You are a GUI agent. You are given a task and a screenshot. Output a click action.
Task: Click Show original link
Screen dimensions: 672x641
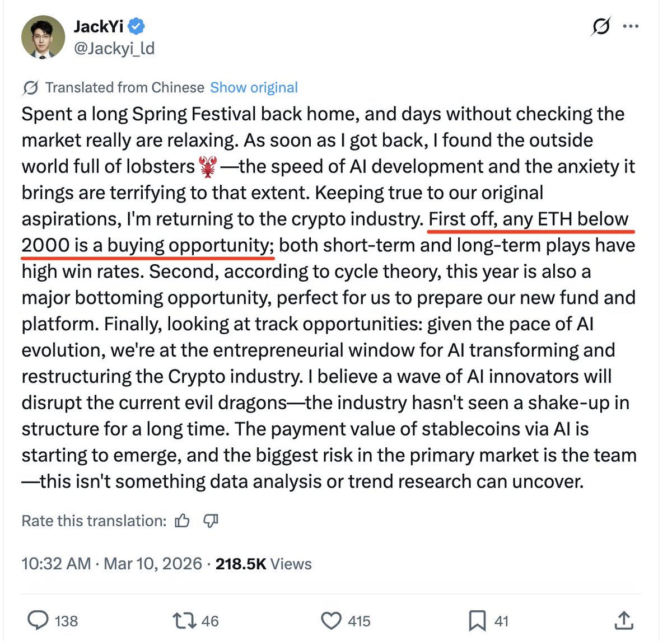point(254,88)
